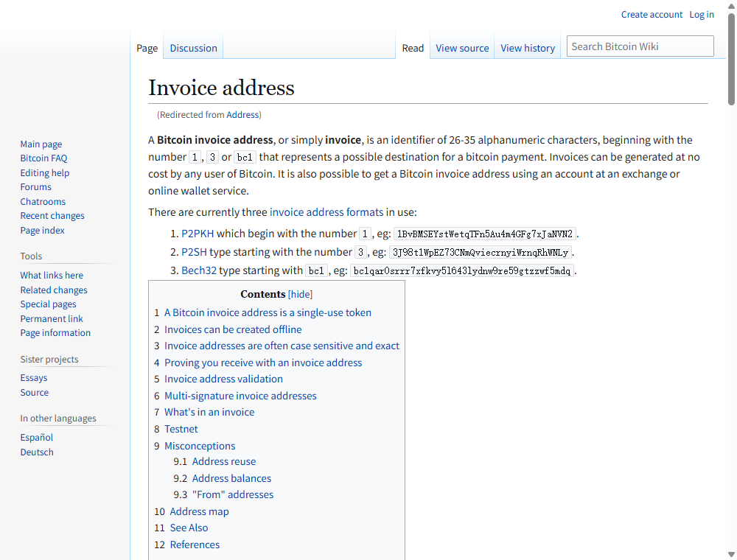Screen dimensions: 737x560
Task: Jump to the Address map section
Action: tap(199, 511)
